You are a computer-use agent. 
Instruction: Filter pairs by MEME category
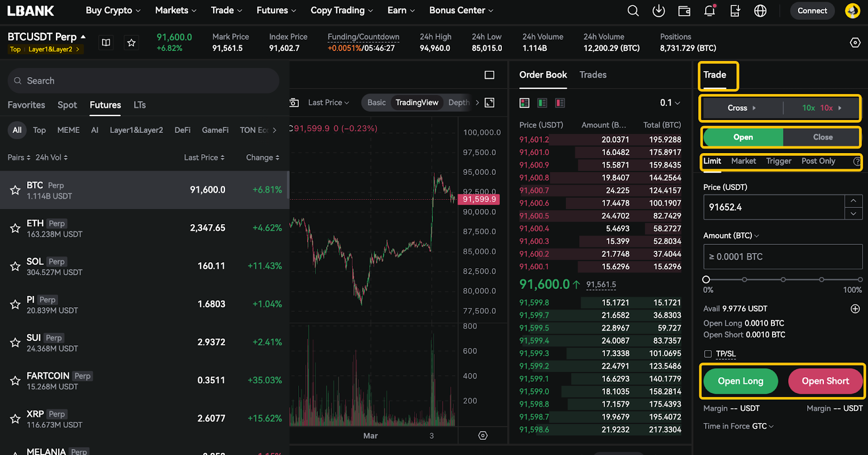pyautogui.click(x=68, y=130)
